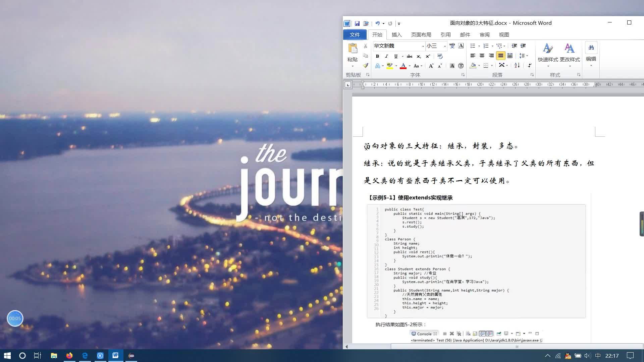Click the Grow Font icon

point(431,66)
